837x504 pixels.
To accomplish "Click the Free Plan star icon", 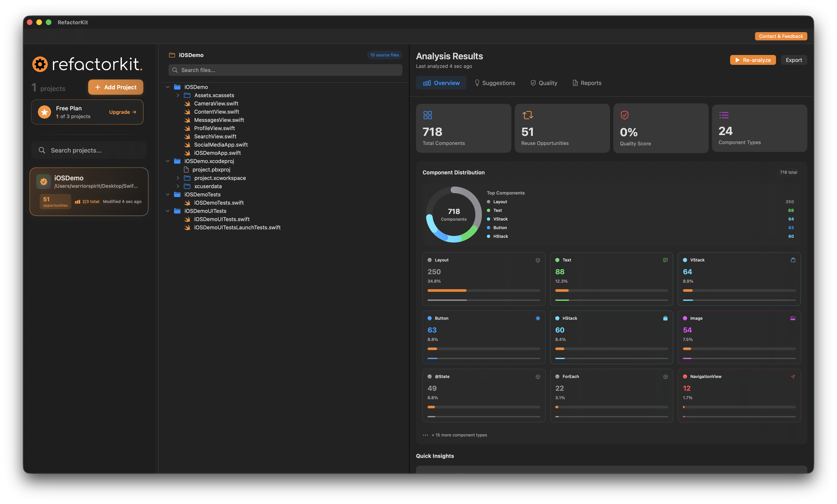I will [44, 112].
